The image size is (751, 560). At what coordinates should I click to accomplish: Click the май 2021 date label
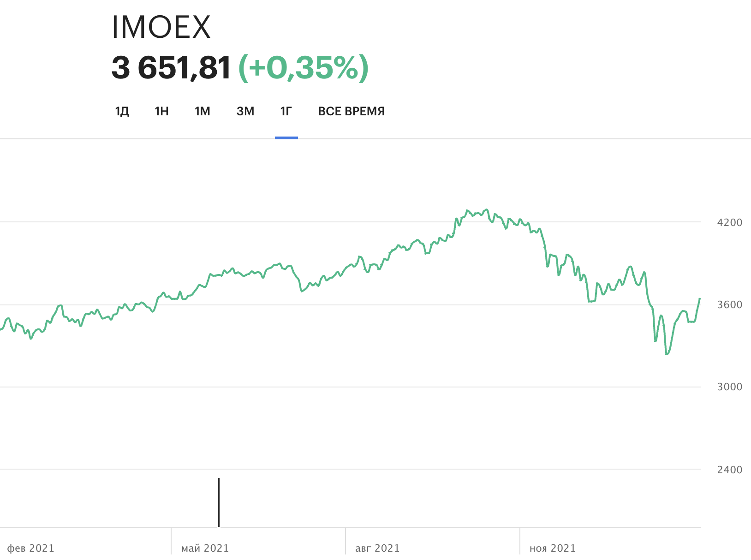tap(205, 548)
